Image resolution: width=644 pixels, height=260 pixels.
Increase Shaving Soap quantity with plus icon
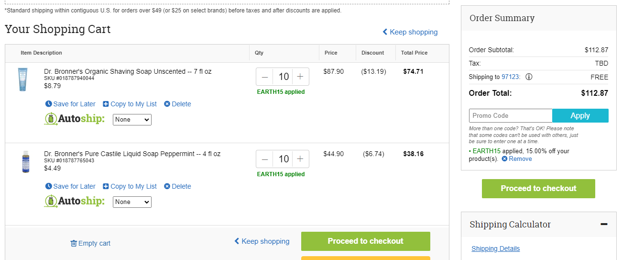tap(300, 77)
